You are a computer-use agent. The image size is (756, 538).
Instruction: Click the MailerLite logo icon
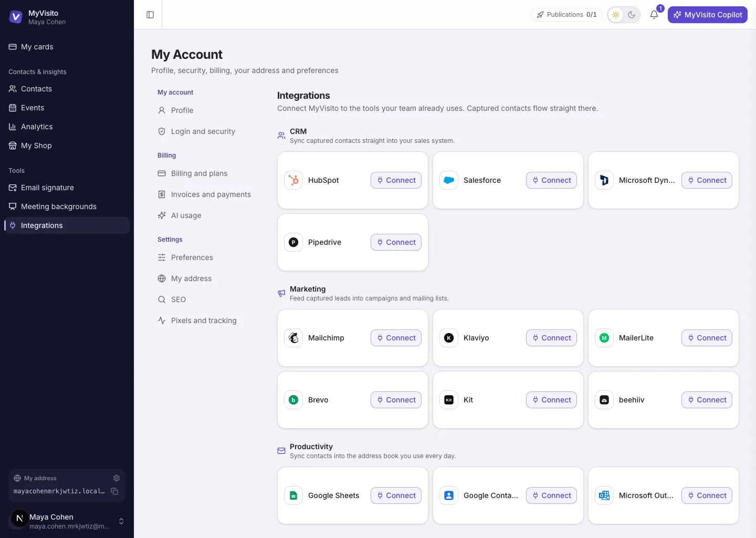[x=604, y=338]
